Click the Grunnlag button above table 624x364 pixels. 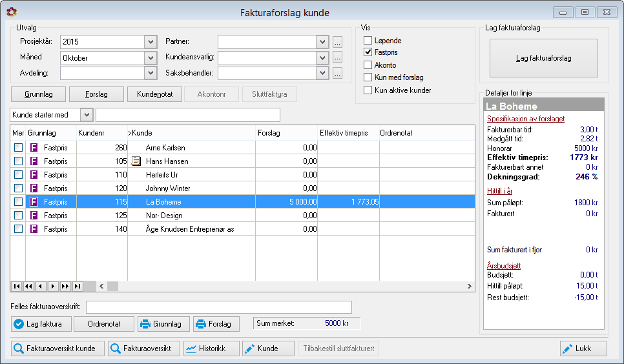38,94
